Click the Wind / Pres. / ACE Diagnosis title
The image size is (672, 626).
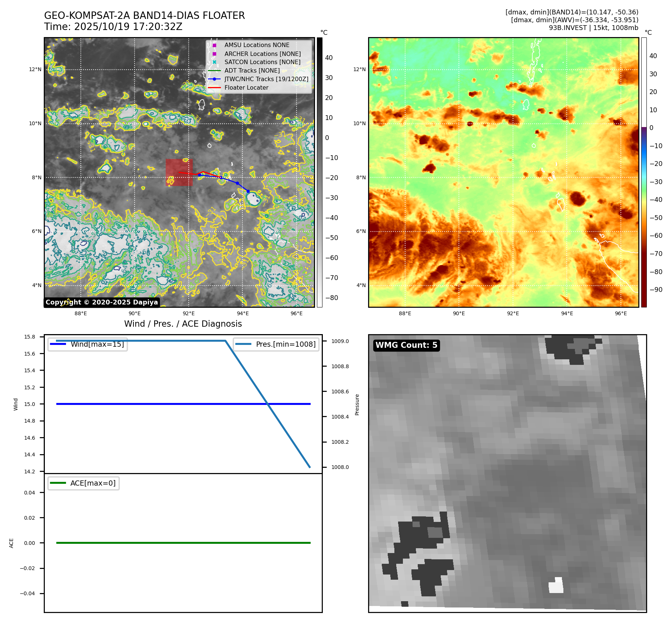click(x=183, y=324)
